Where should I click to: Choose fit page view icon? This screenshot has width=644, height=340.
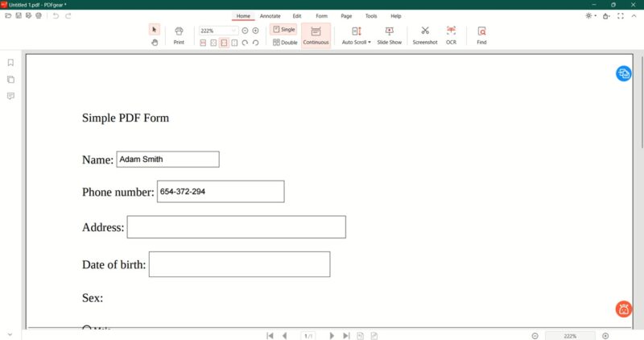coord(213,43)
